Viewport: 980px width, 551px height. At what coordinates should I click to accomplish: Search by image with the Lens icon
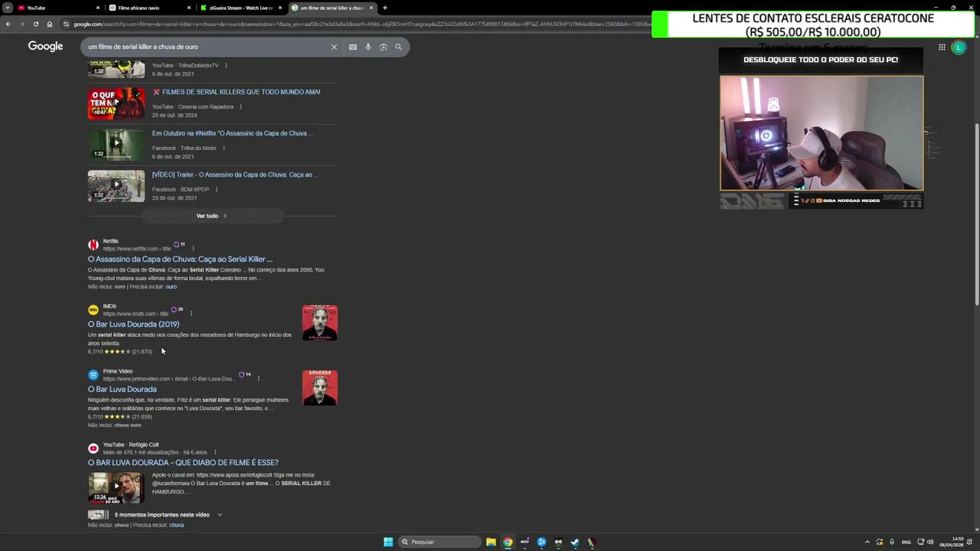384,47
